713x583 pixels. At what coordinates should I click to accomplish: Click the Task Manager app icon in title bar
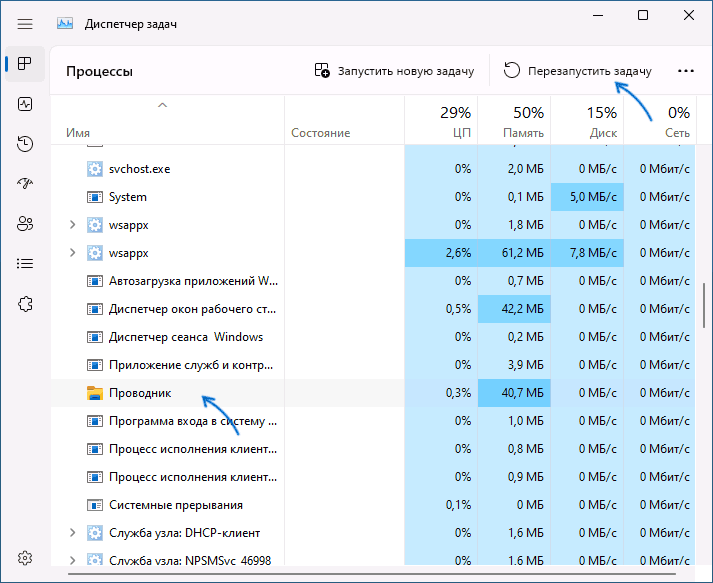tap(65, 24)
